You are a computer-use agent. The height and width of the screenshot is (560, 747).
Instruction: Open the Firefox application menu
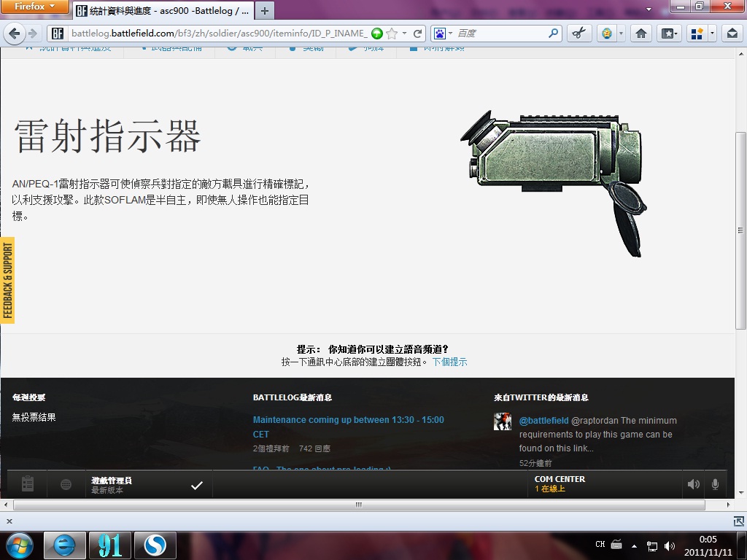[x=34, y=7]
